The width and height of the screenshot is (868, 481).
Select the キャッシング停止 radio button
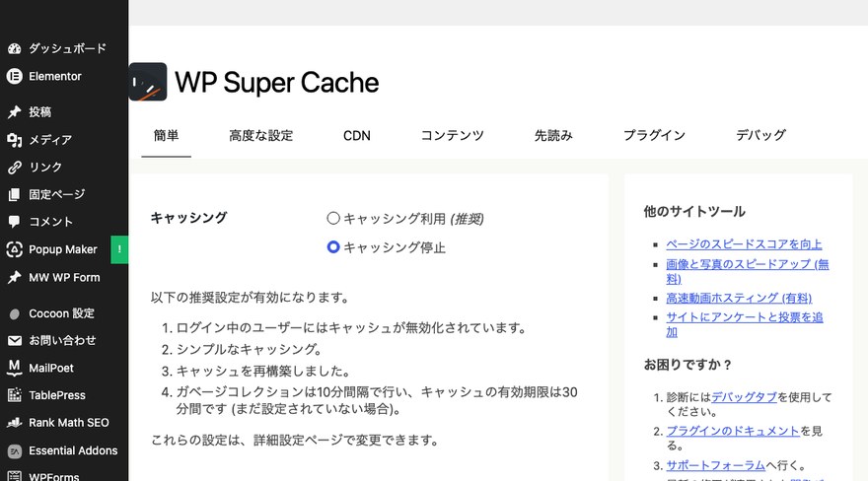point(332,247)
